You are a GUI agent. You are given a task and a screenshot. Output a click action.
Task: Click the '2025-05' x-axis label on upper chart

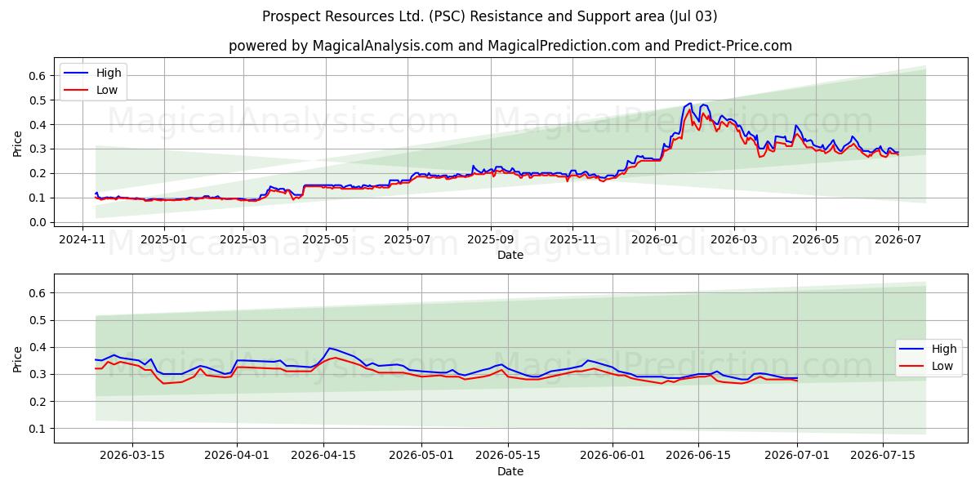click(x=325, y=239)
